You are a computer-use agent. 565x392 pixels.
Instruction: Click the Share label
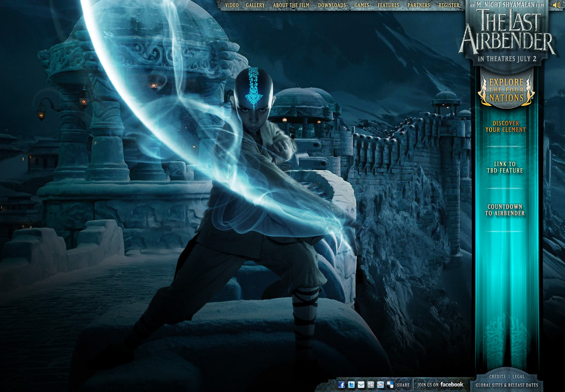403,385
